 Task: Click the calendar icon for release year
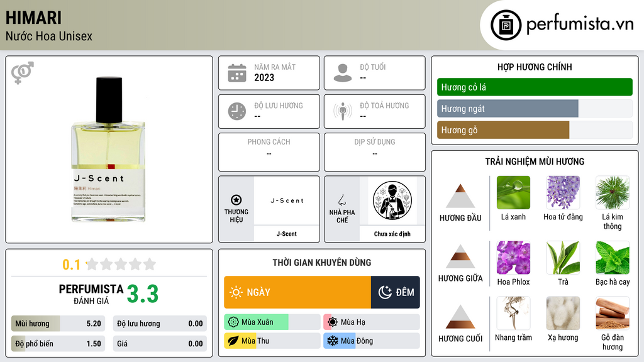coord(237,73)
